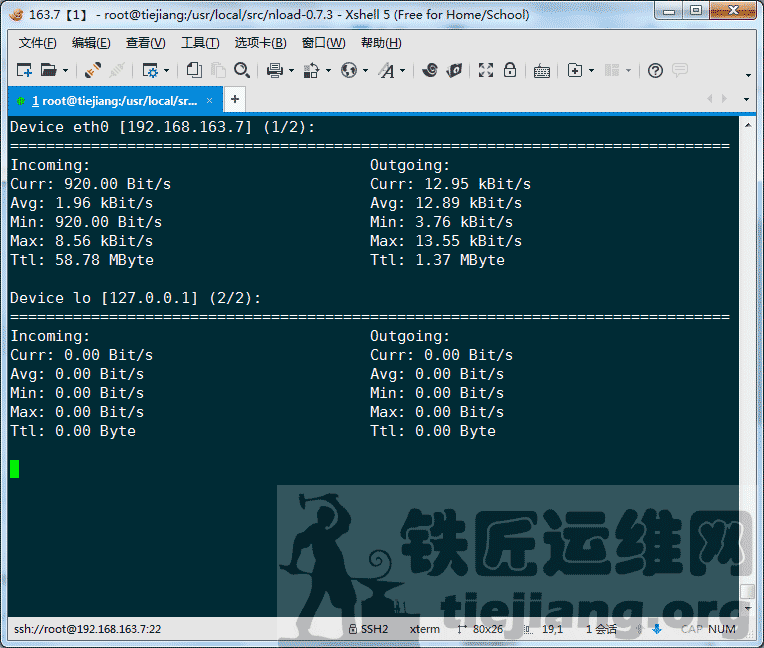The image size is (764, 648).
Task: Click the feedback chat bubble icon
Action: point(680,70)
